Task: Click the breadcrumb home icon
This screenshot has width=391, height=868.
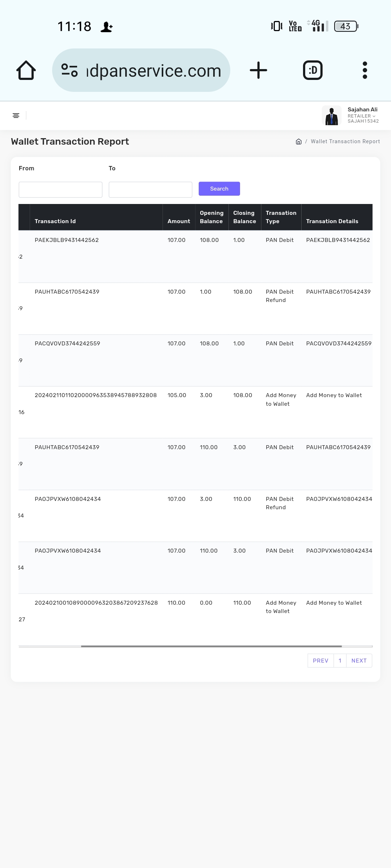Action: pos(299,141)
